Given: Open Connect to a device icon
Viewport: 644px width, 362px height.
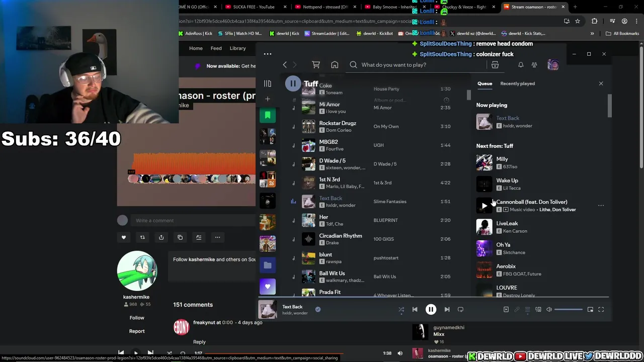Looking at the screenshot, I should click(538, 310).
